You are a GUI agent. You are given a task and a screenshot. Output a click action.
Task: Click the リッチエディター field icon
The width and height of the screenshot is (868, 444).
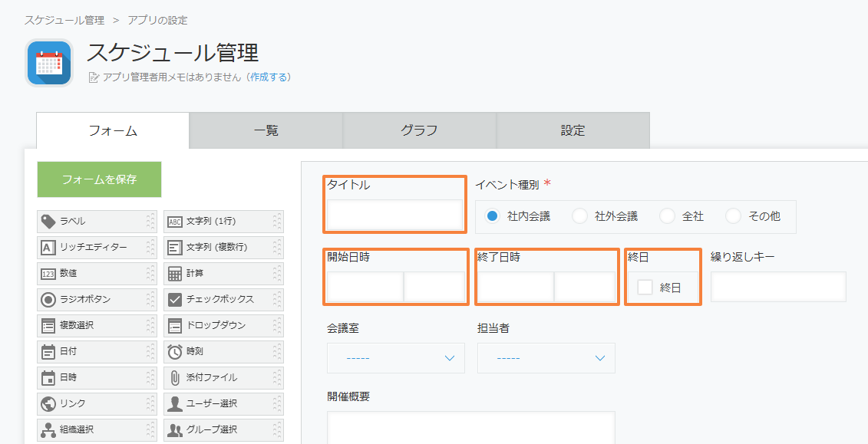48,247
